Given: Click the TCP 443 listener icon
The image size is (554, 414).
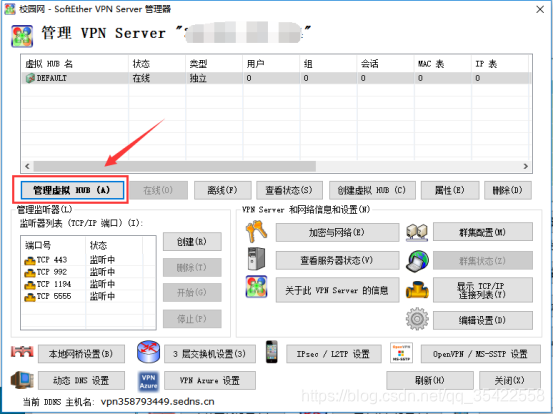Looking at the screenshot, I should (x=30, y=260).
